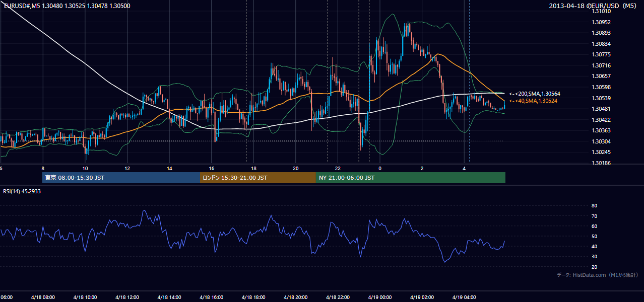Click the 4/18 18:00 bottom time label

[x=253, y=297]
